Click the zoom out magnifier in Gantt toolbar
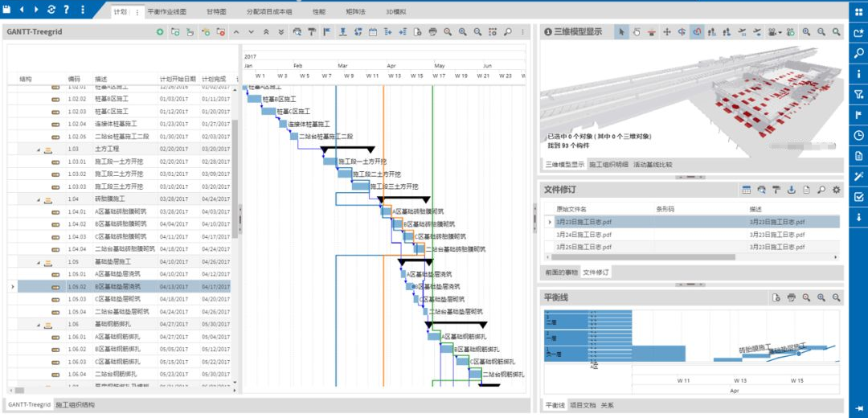Image resolution: width=868 pixels, height=418 pixels. (477, 32)
